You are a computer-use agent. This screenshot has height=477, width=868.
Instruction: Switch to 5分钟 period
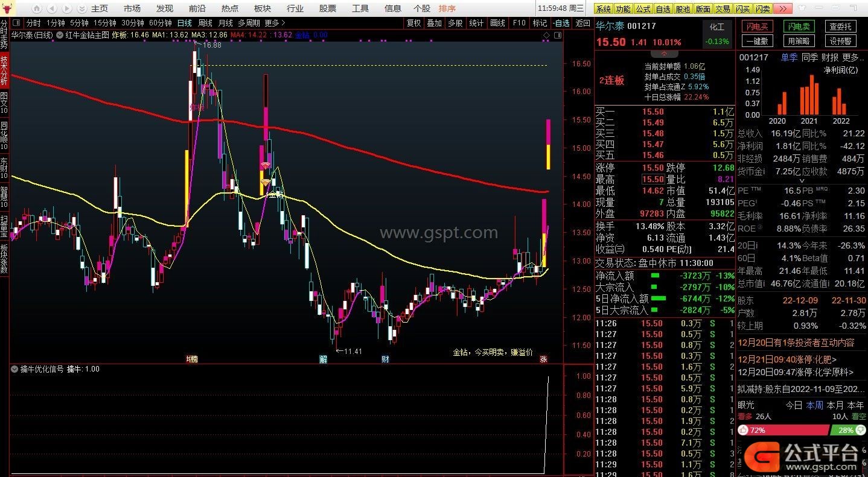(x=79, y=23)
